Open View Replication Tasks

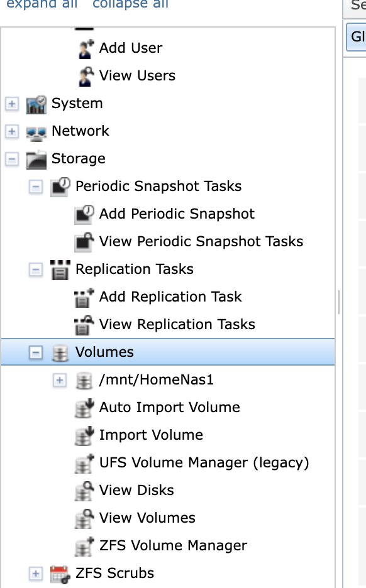click(x=177, y=325)
